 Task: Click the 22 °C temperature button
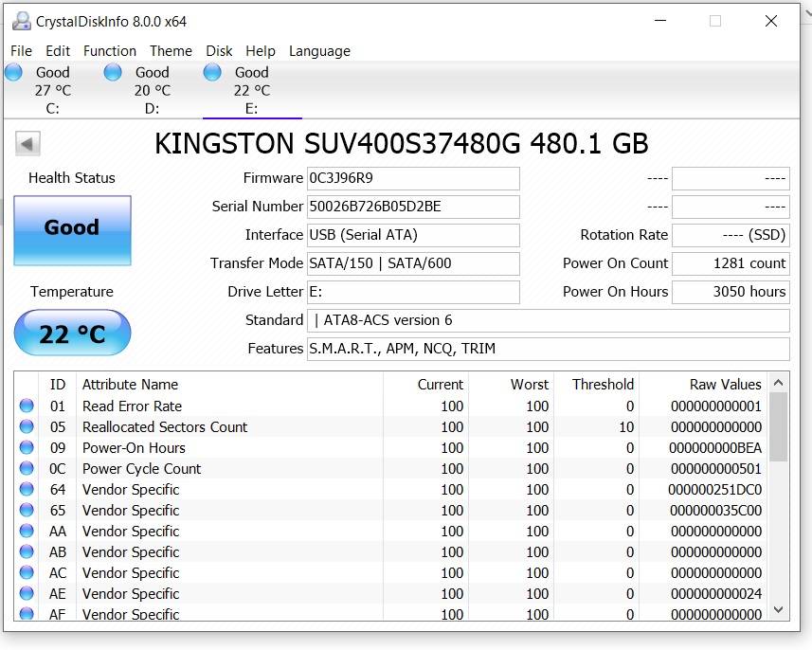(72, 334)
